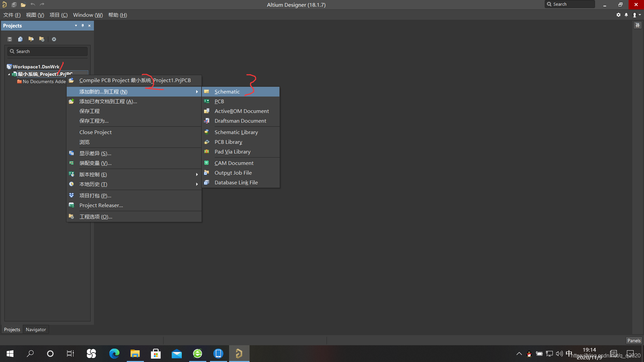Open the 文件 (F) menu
The height and width of the screenshot is (362, 644).
(x=12, y=15)
